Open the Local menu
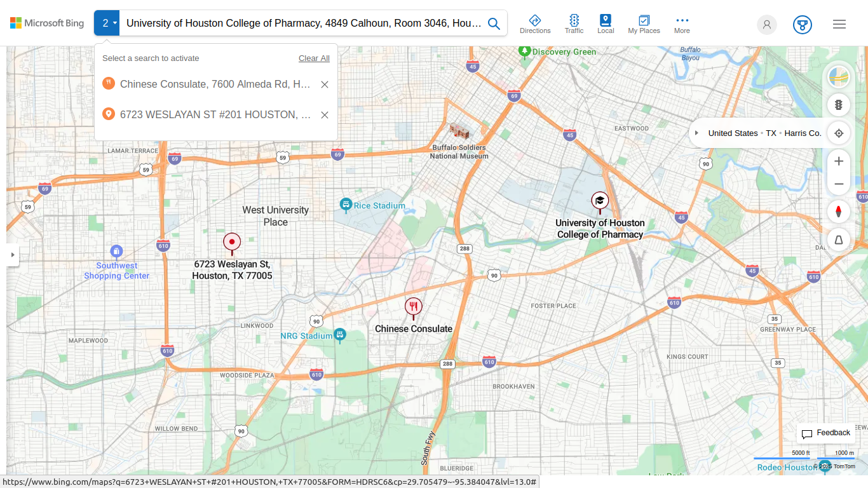The height and width of the screenshot is (488, 868). coord(606,24)
